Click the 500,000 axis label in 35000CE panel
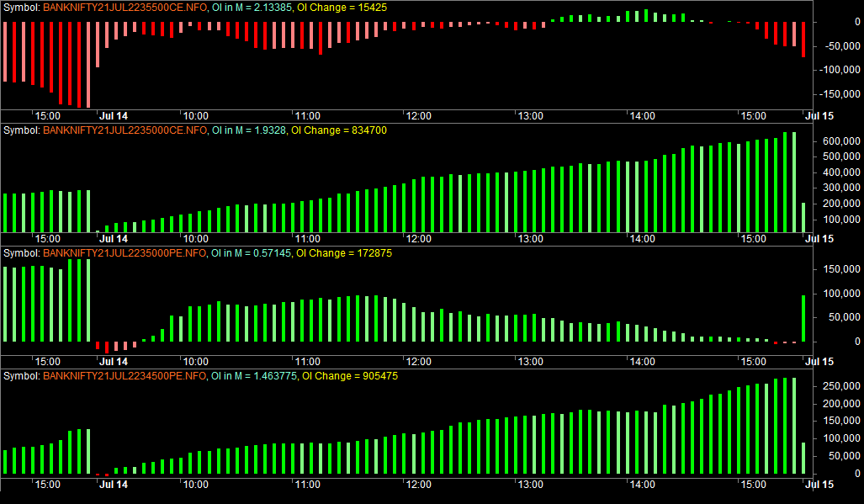 coord(841,157)
